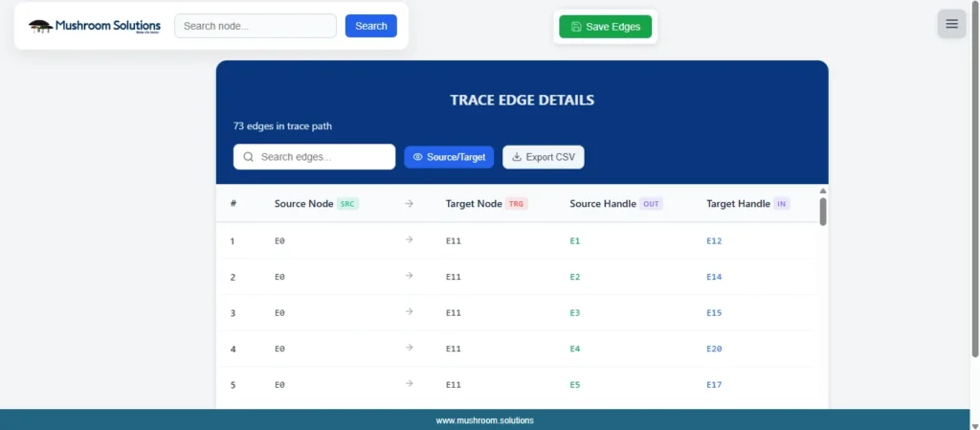Click the arrow icon in row 3
980x430 pixels.
point(409,312)
